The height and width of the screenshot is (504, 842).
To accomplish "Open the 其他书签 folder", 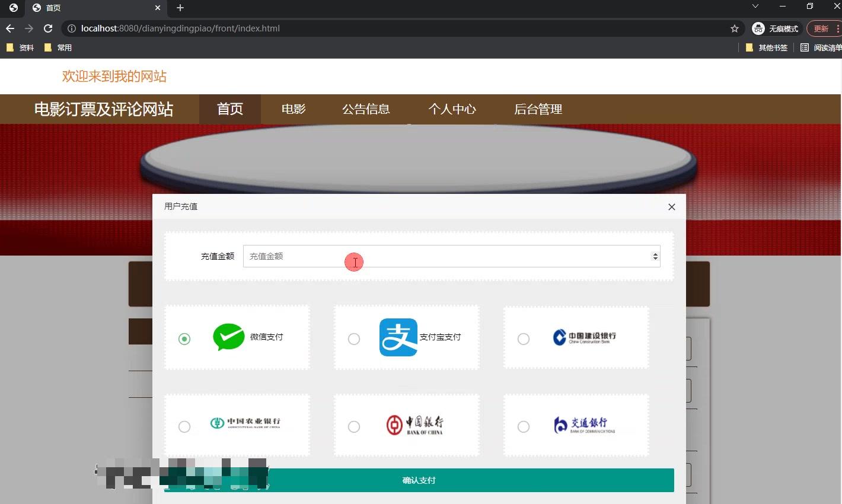I will point(767,47).
